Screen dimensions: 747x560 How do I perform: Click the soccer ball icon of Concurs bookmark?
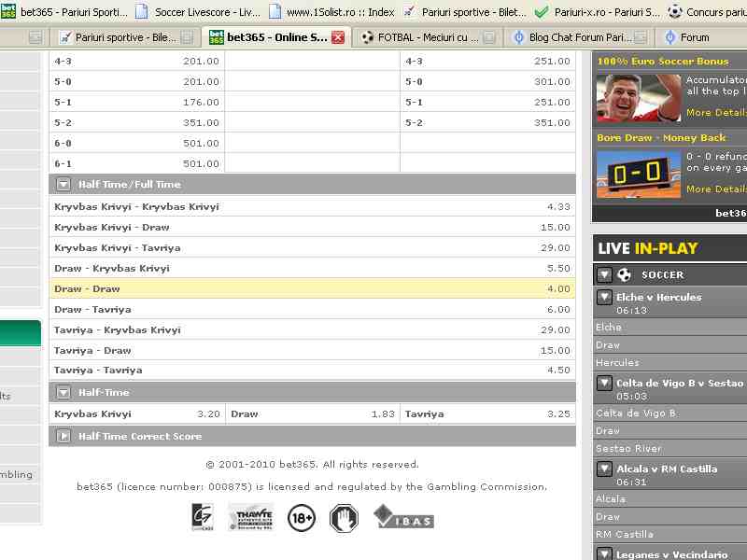pos(674,11)
